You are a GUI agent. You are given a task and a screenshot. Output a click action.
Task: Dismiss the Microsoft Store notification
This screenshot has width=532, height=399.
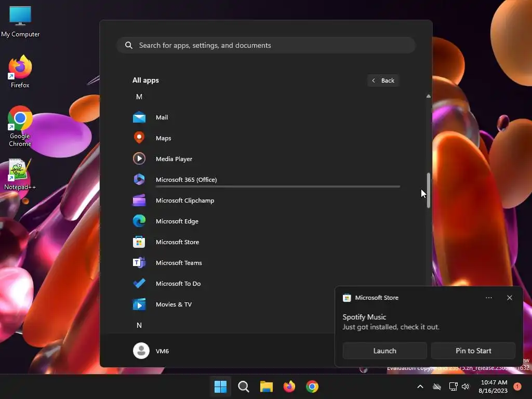tap(510, 298)
